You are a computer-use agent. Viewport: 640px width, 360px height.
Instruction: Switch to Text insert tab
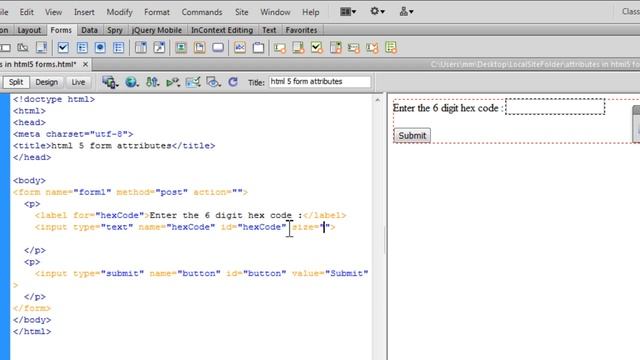269,30
